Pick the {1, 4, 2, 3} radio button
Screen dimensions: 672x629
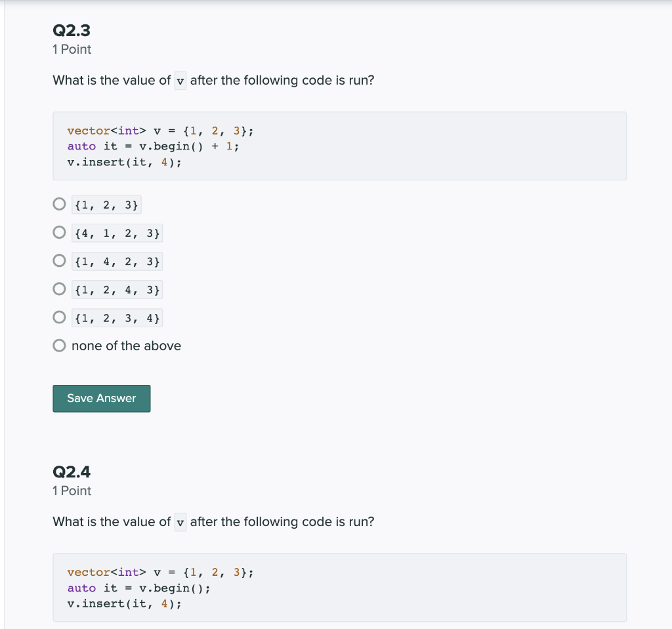(x=59, y=260)
